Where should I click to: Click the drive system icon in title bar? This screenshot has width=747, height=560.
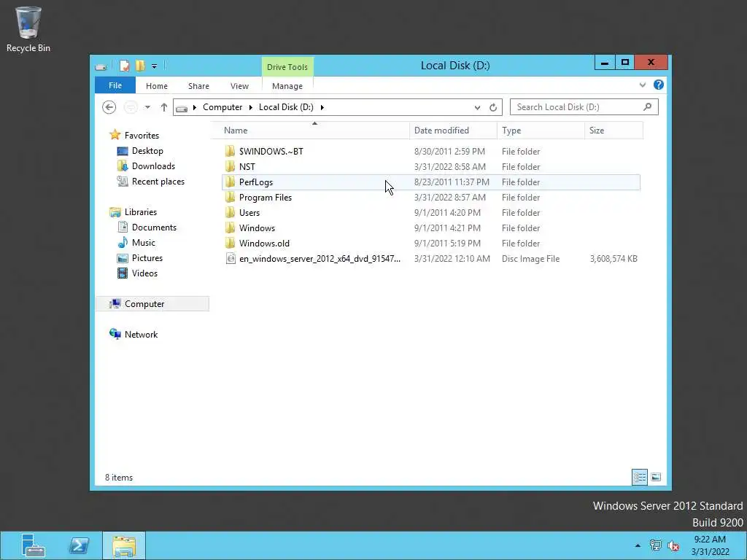[101, 66]
